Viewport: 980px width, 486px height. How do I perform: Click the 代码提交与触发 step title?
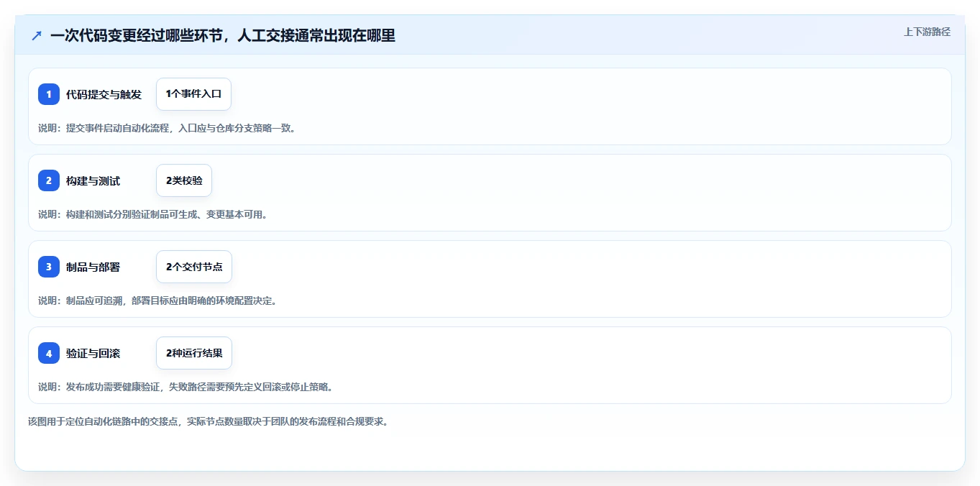(x=104, y=94)
